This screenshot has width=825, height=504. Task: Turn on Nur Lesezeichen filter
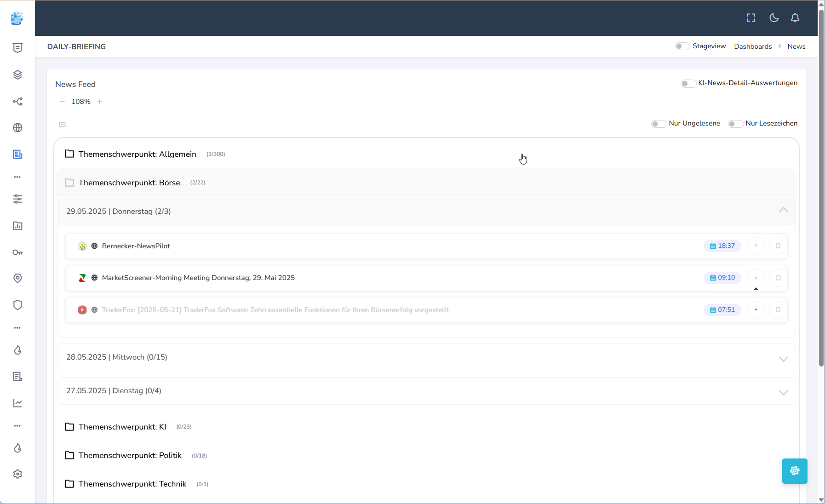pos(735,124)
